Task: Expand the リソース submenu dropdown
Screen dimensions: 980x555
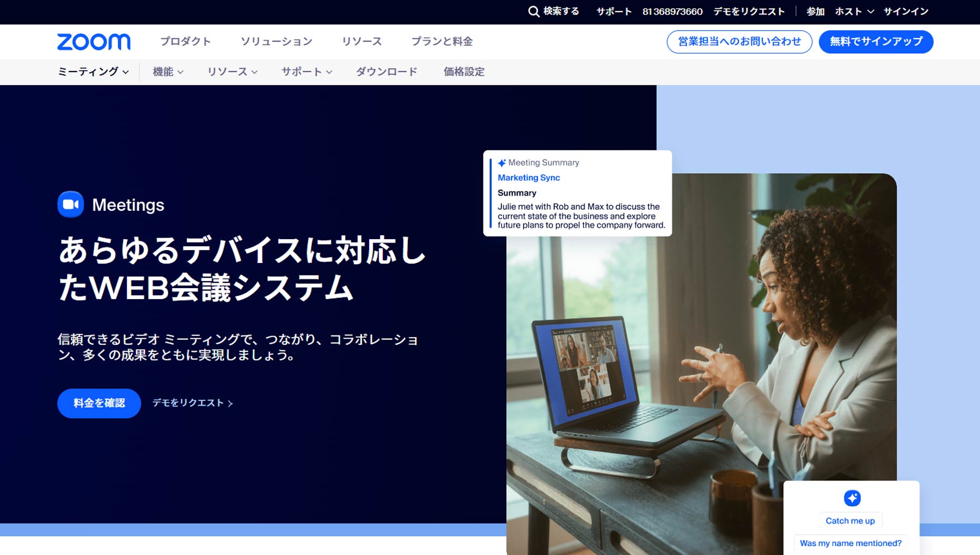Action: [x=232, y=72]
